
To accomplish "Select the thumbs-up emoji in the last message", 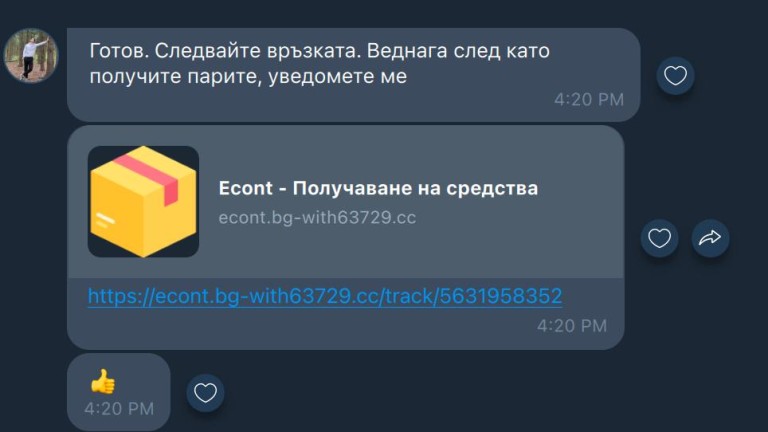I will coord(103,382).
